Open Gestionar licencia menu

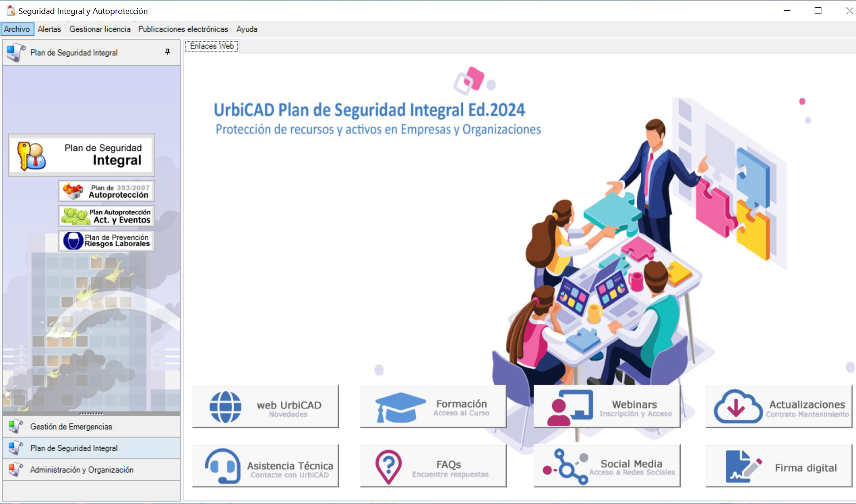tap(100, 29)
